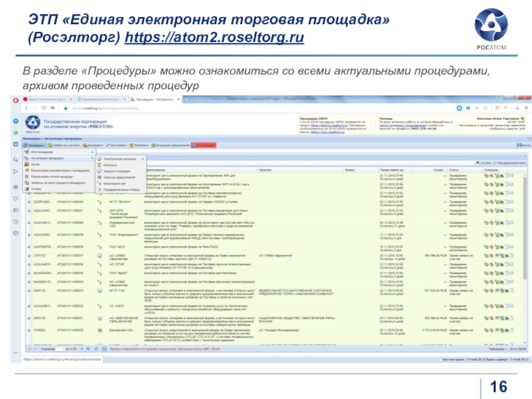The image size is (532, 399).
Task: Select 'Архив' in the Процедуры menu
Action: pos(59,164)
